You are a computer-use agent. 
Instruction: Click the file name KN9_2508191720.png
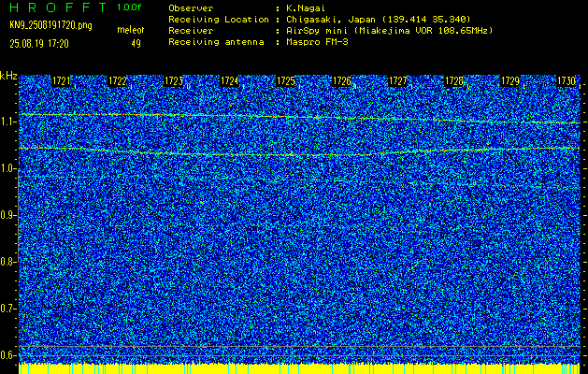pos(50,25)
